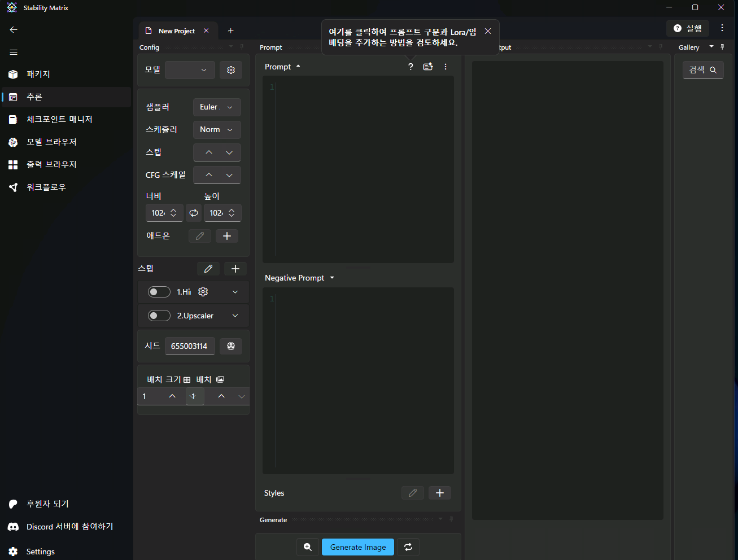
Task: Open the Norm scheduler dropdown
Action: 217,130
